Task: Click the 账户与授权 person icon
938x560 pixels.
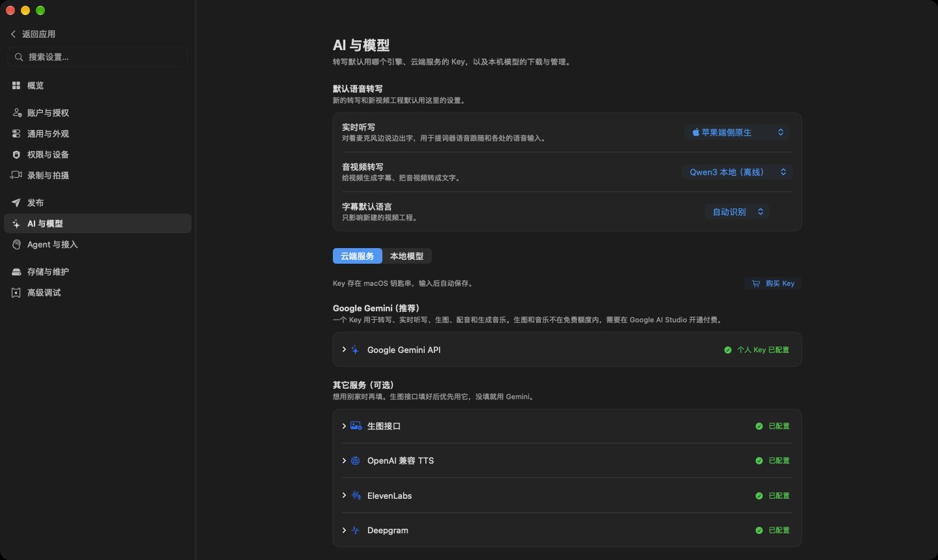Action: point(17,113)
